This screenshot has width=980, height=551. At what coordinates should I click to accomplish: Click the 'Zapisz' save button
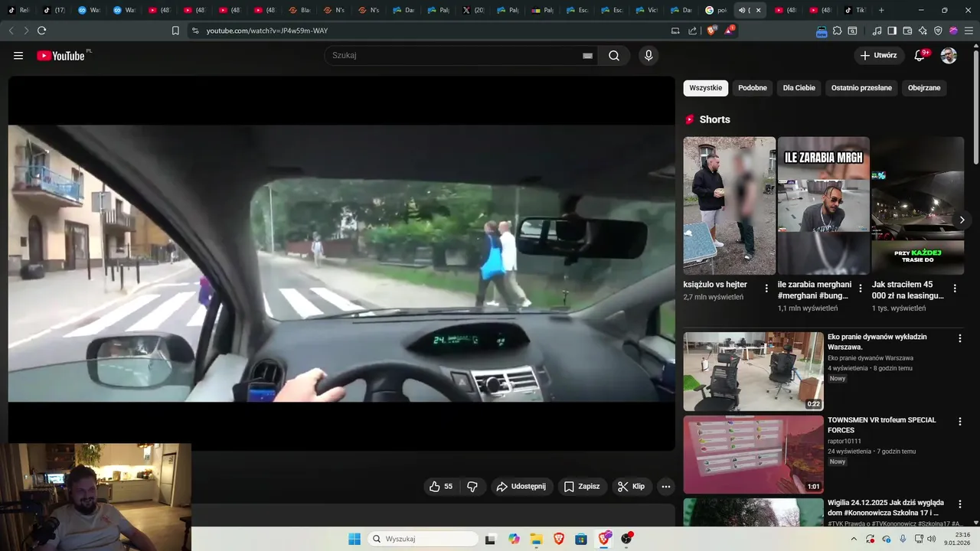click(582, 486)
